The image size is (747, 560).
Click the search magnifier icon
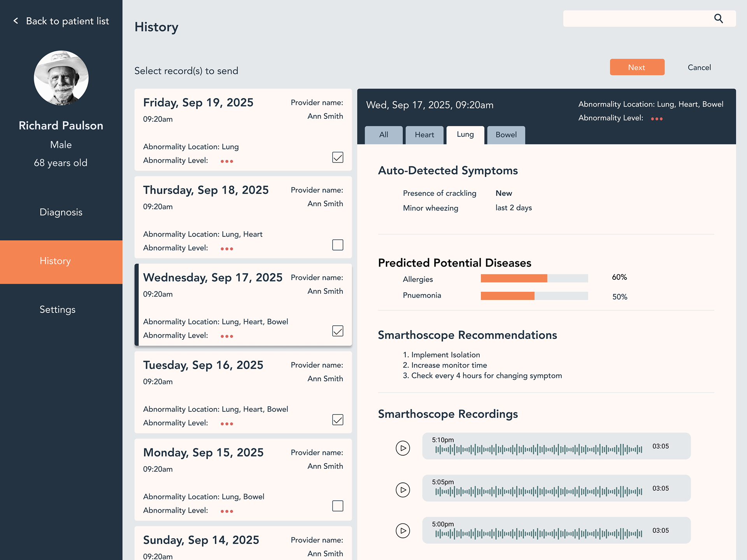pos(718,19)
